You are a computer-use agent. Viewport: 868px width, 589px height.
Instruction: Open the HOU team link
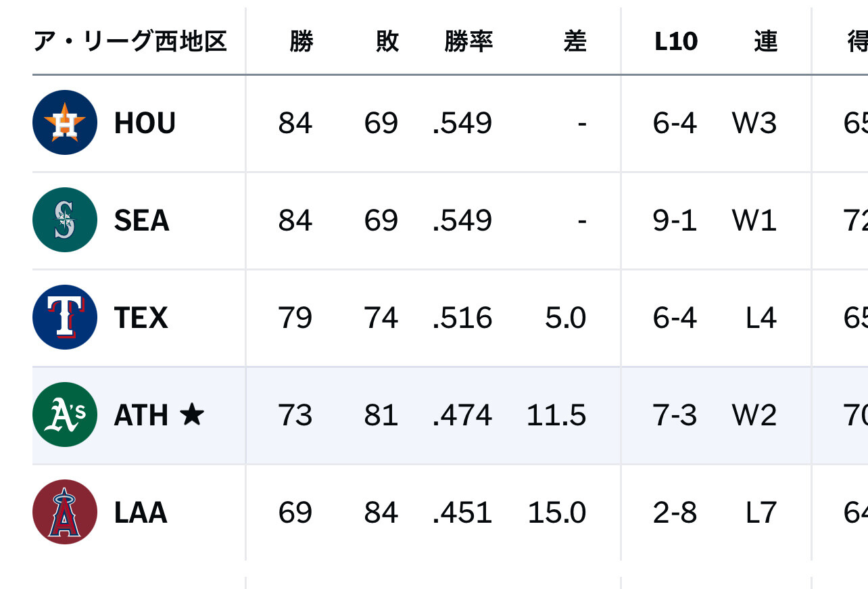pyautogui.click(x=145, y=123)
